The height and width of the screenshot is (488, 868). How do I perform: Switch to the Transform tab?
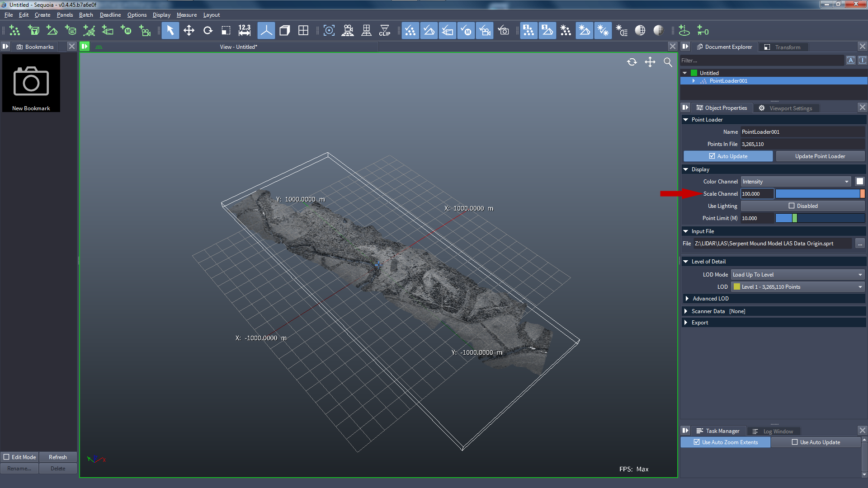pyautogui.click(x=783, y=47)
